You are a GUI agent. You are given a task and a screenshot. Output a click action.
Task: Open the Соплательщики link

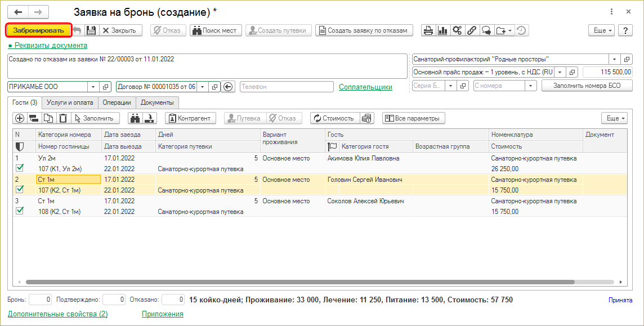(365, 87)
